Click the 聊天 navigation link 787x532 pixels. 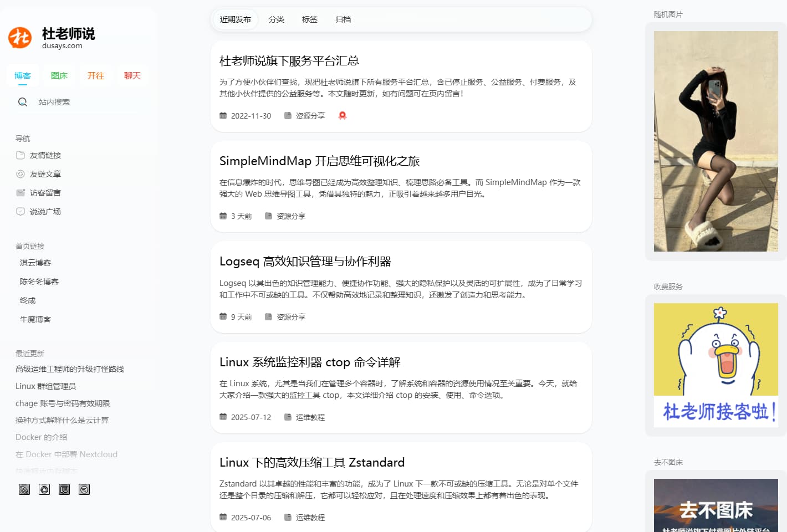tap(132, 75)
